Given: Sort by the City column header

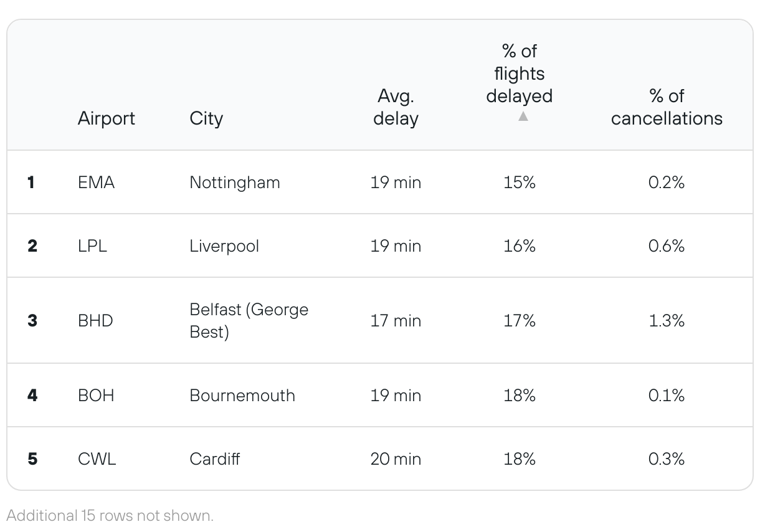Looking at the screenshot, I should [x=206, y=118].
